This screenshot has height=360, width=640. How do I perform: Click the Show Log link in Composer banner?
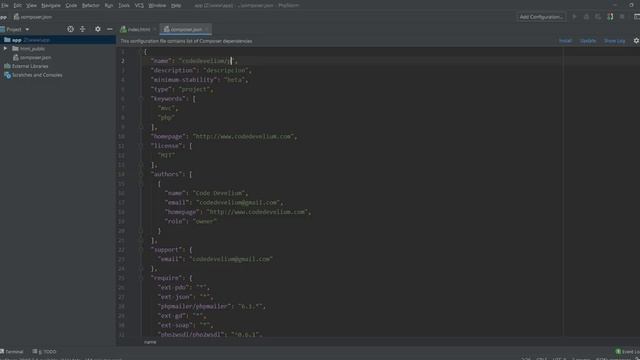[614, 41]
